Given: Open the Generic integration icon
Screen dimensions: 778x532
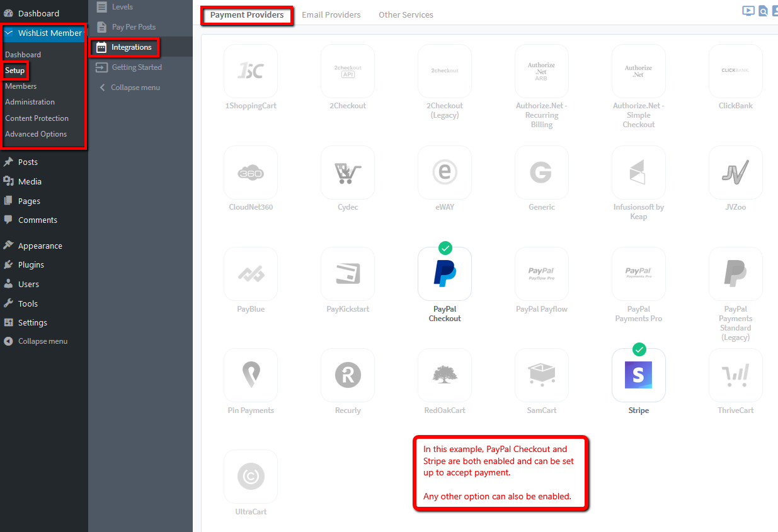Looking at the screenshot, I should (x=542, y=173).
